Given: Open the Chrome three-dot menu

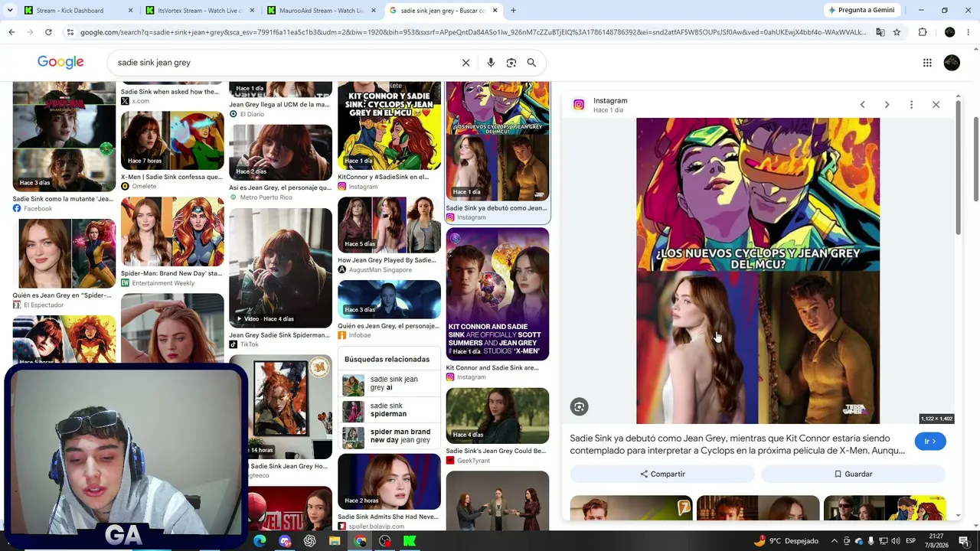Looking at the screenshot, I should coord(969,32).
